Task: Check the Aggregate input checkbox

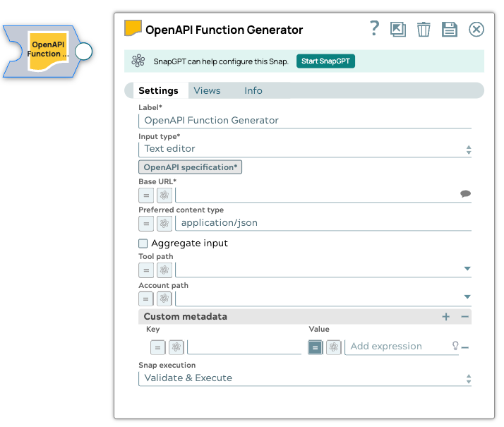Action: [x=143, y=243]
